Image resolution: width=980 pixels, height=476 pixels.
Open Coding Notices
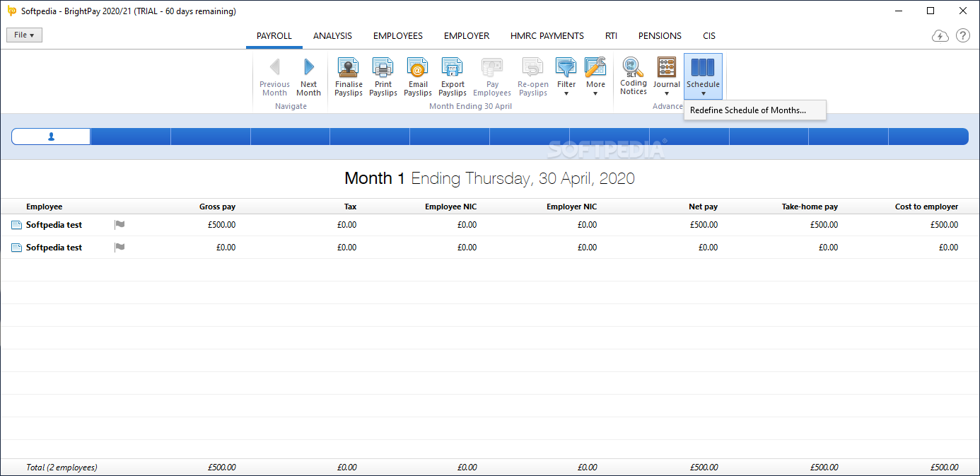pyautogui.click(x=634, y=77)
